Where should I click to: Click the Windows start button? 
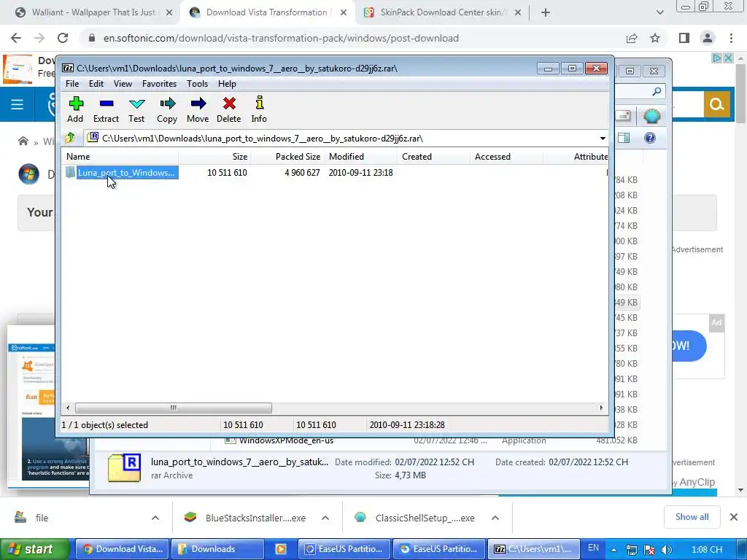(x=34, y=549)
